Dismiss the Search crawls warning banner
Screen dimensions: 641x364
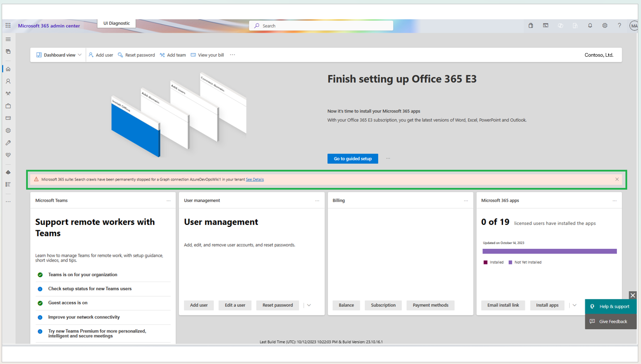617,179
